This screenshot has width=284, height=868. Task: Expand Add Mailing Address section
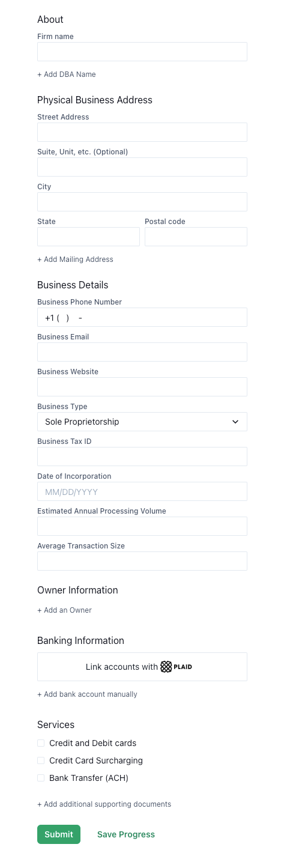point(75,259)
